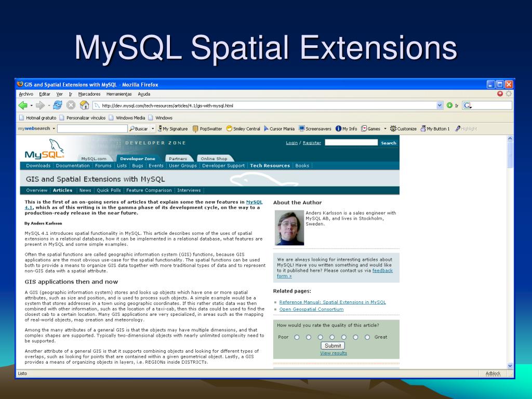Click the MySQL site Search button

point(389,143)
